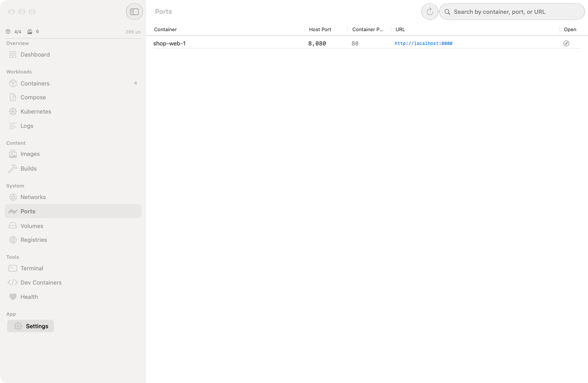Click the Health heart icon
Viewport: 588px width, 383px height.
click(x=13, y=297)
